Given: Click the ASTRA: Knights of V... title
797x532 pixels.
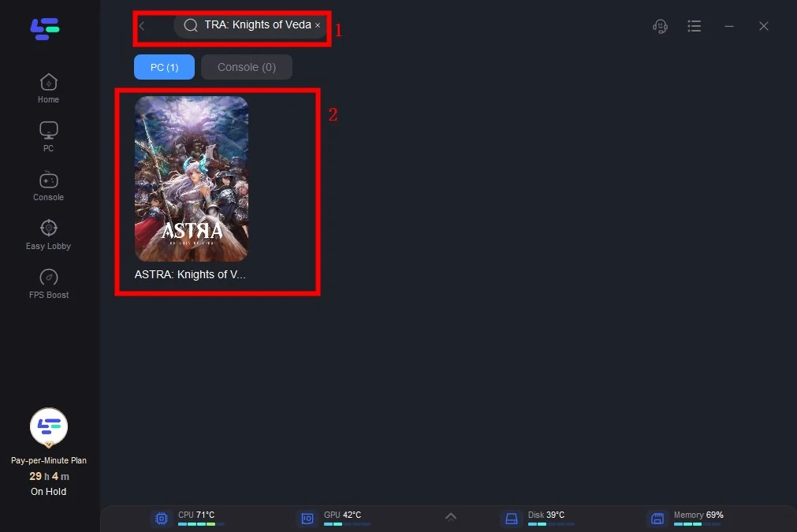Looking at the screenshot, I should pos(191,274).
